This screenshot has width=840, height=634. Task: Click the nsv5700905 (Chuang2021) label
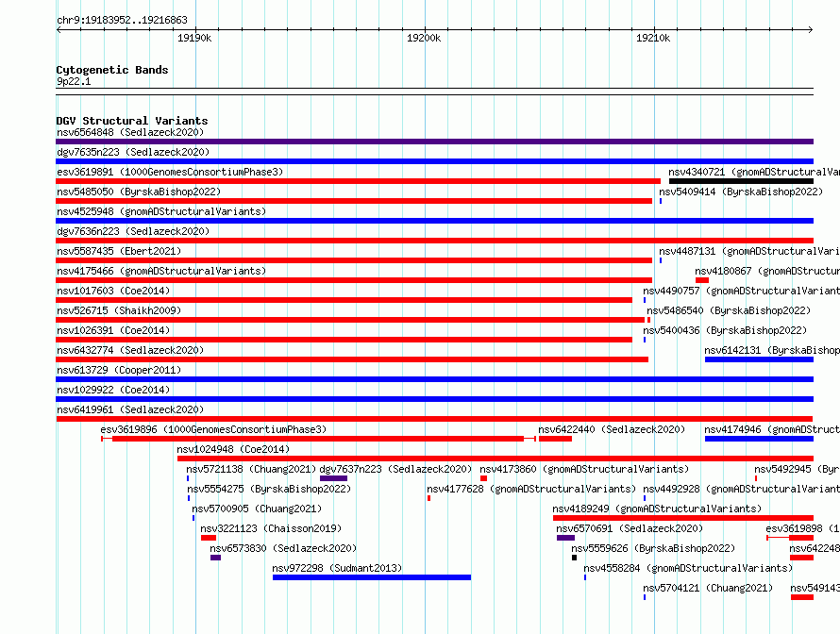[x=257, y=509]
